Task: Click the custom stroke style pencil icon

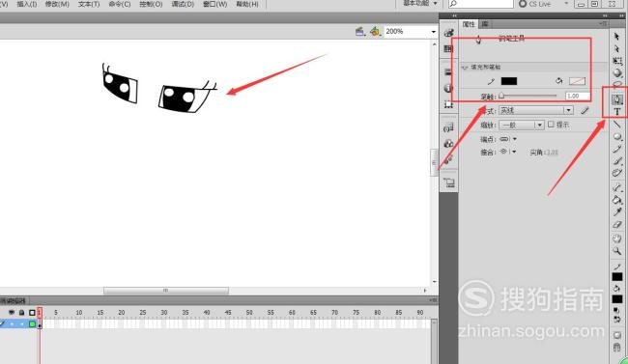Action: (585, 110)
